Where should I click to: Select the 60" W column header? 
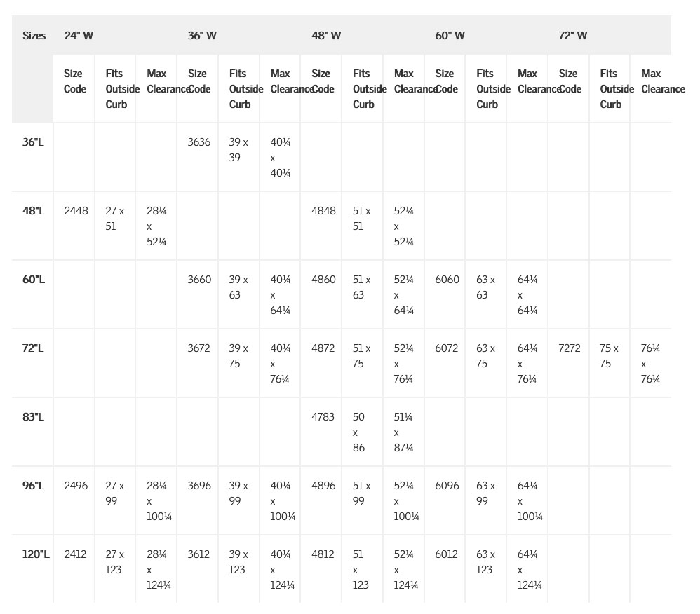click(450, 36)
